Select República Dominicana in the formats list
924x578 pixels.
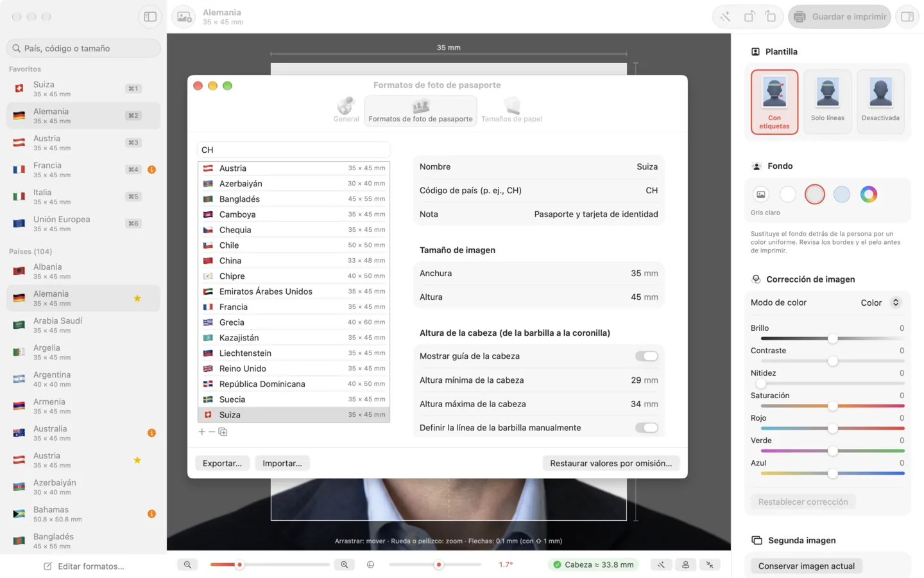(x=293, y=384)
